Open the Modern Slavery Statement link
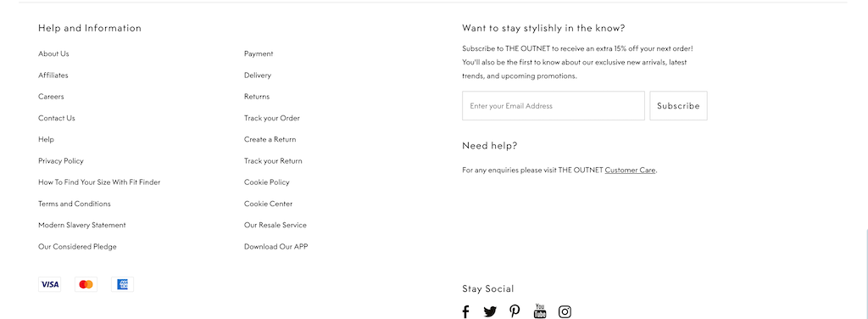Screen dimensions: 868x319 pos(82,226)
